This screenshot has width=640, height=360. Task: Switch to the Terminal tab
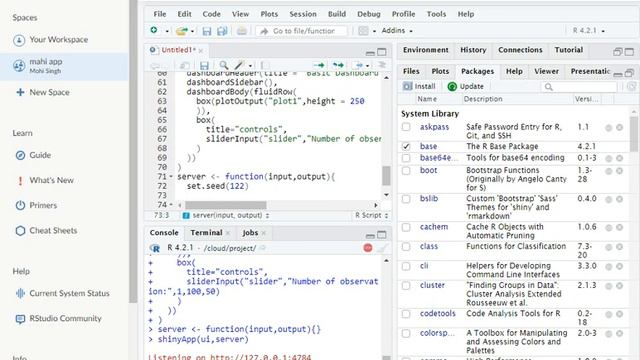tap(206, 233)
